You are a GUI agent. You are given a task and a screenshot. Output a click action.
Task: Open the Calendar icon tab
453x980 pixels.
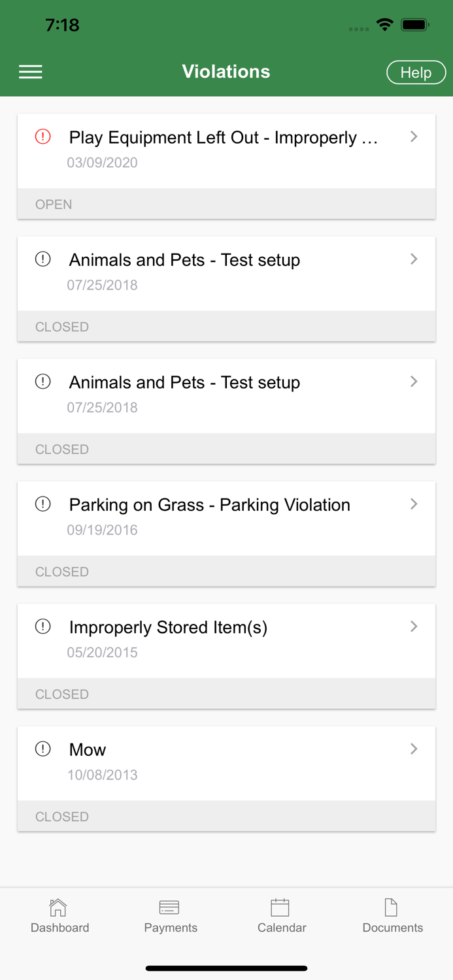point(280,907)
